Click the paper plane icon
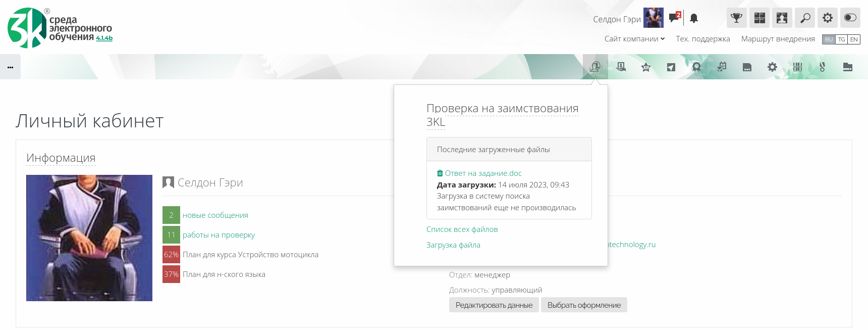 (x=671, y=67)
